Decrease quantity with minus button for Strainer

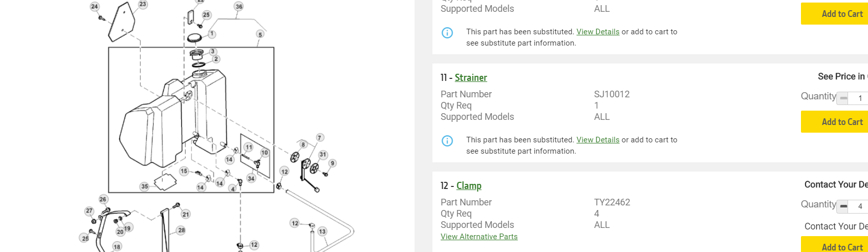click(843, 98)
